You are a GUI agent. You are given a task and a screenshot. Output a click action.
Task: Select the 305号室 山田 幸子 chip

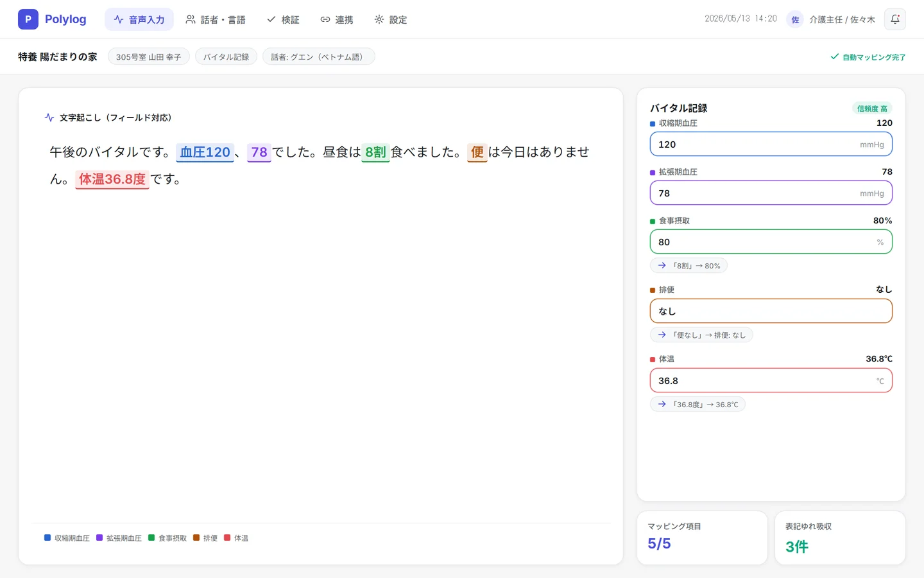pyautogui.click(x=149, y=57)
